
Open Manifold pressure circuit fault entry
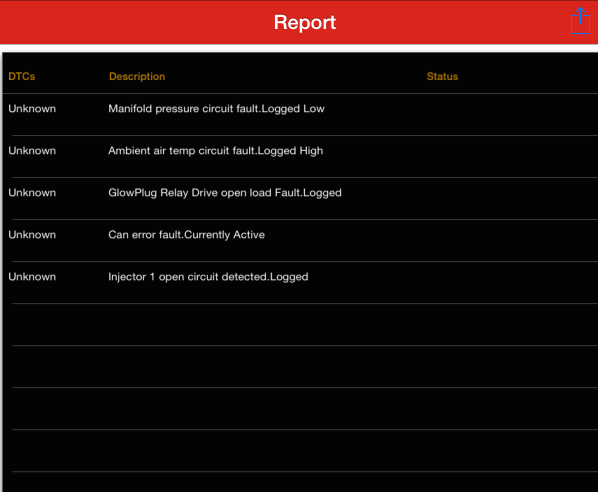point(216,109)
